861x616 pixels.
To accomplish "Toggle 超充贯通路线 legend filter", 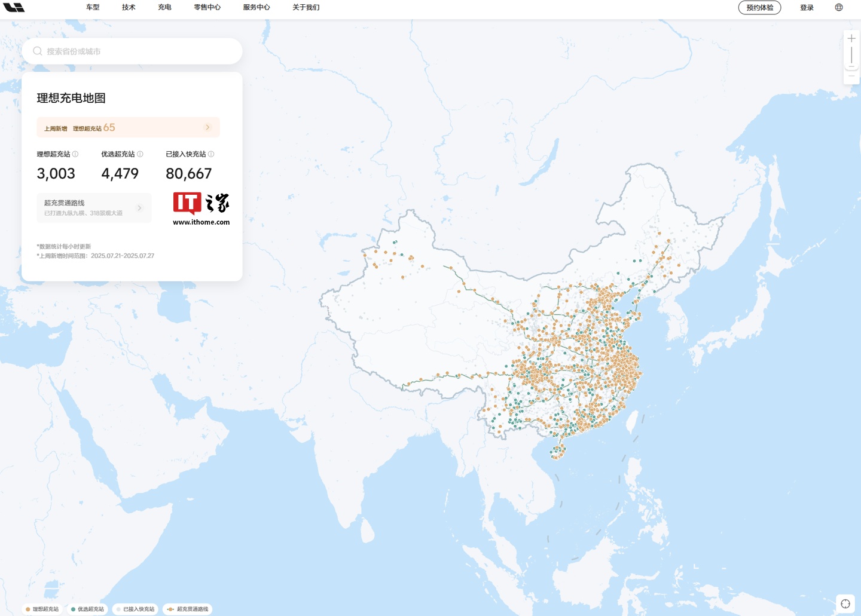I will tap(188, 609).
